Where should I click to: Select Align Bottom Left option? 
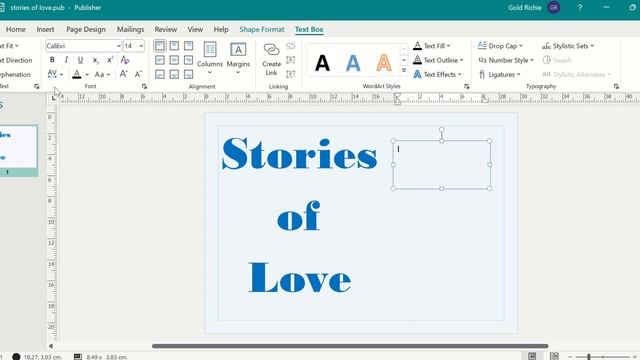point(160,74)
